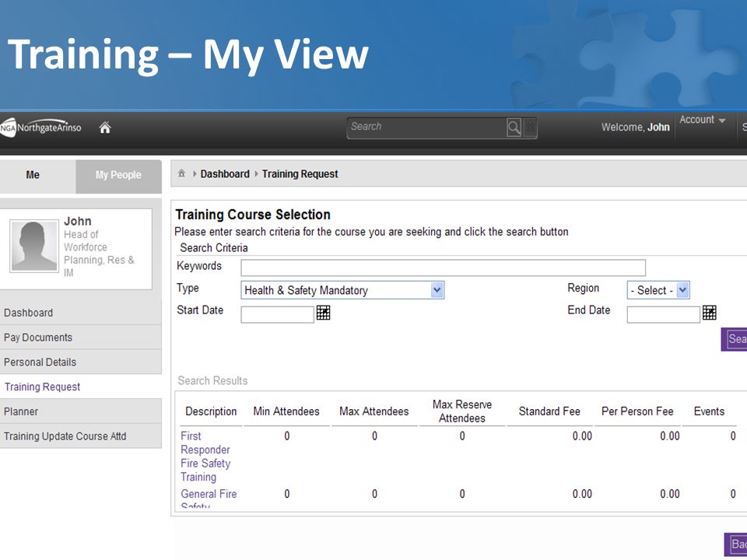Switch to the My People tab
The image size is (747, 560).
[x=118, y=175]
